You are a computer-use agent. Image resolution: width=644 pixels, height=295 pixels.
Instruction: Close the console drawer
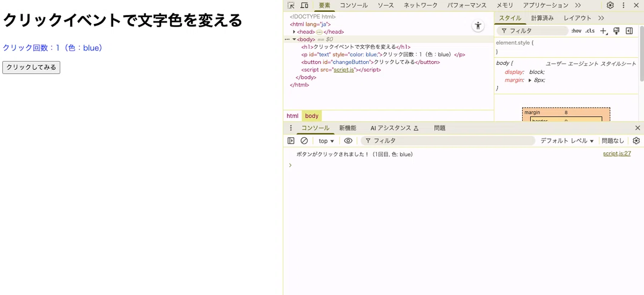point(638,128)
